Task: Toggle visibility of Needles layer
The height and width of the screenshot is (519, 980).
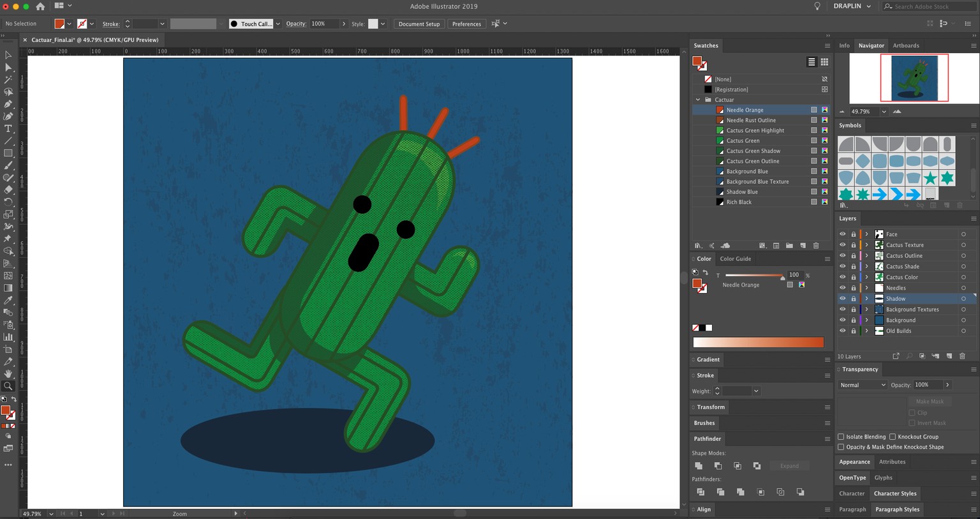Action: 842,288
